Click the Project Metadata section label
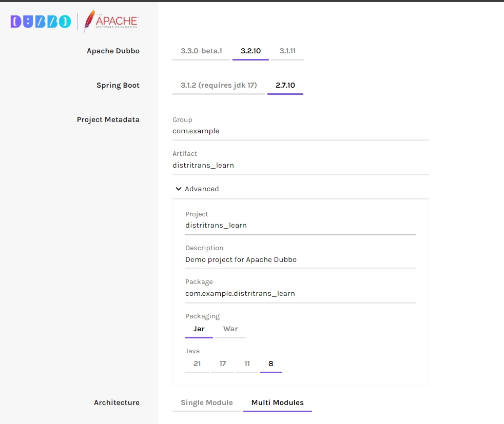This screenshot has width=504, height=424. pos(108,120)
